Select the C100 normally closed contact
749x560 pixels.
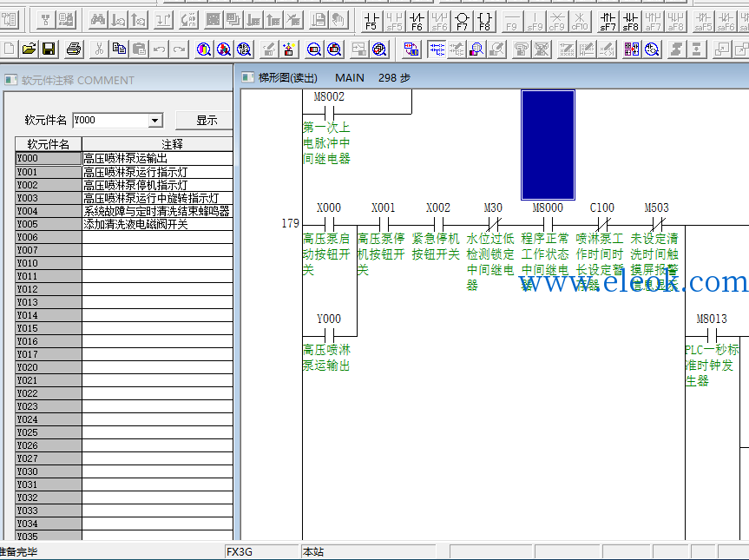[x=602, y=223]
